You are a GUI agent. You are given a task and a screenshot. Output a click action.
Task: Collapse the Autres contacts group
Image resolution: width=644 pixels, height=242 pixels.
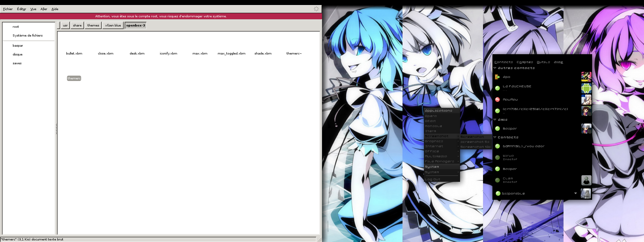click(495, 68)
